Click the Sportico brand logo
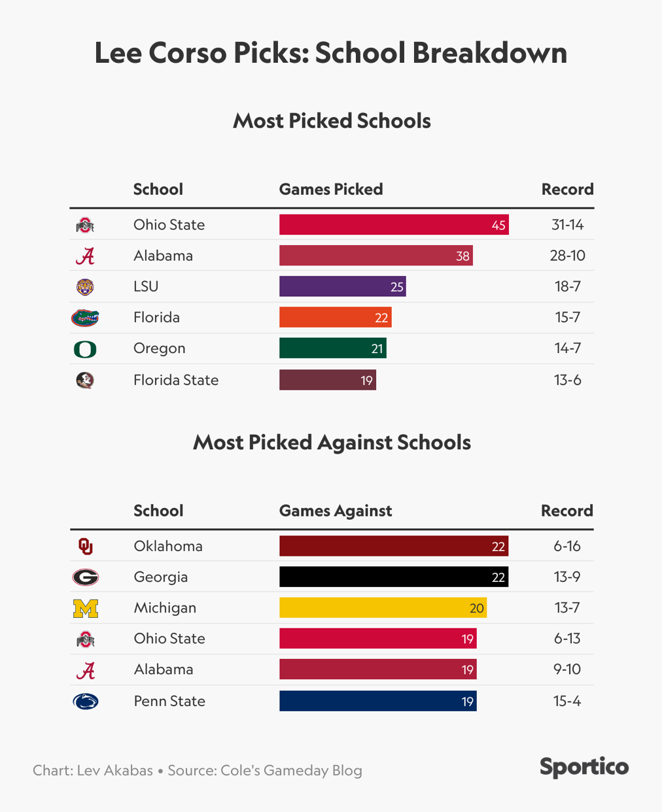 pyautogui.click(x=584, y=767)
